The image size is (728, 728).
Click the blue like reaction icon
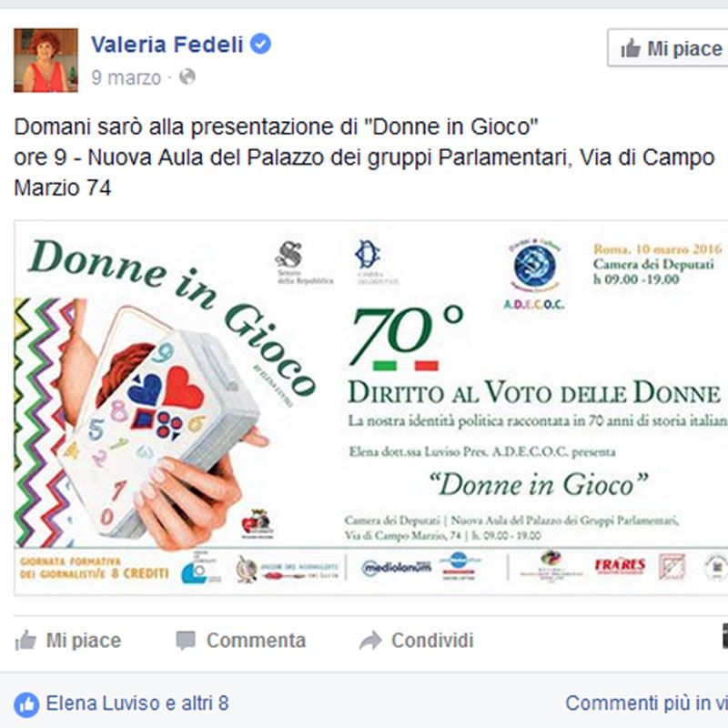click(x=26, y=704)
